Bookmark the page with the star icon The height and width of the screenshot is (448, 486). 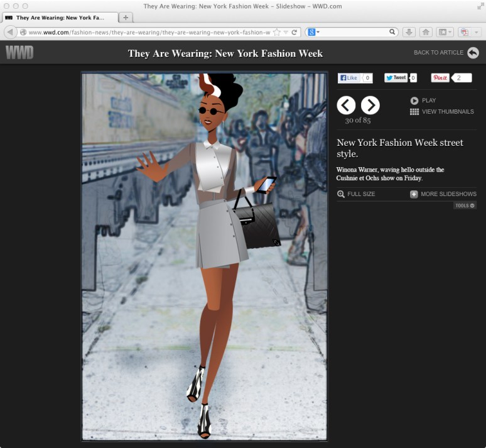point(276,32)
